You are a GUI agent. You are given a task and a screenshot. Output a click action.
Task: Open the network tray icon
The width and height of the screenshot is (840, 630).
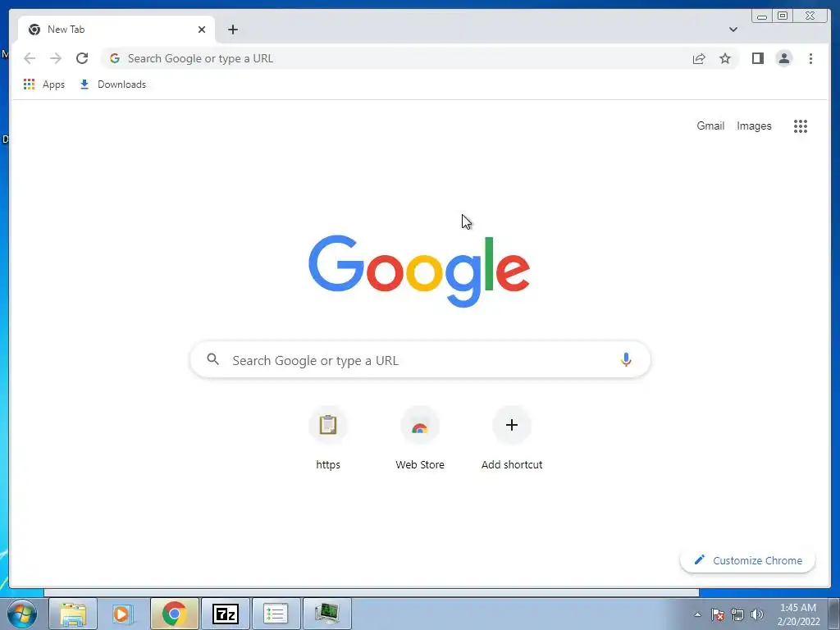point(737,614)
